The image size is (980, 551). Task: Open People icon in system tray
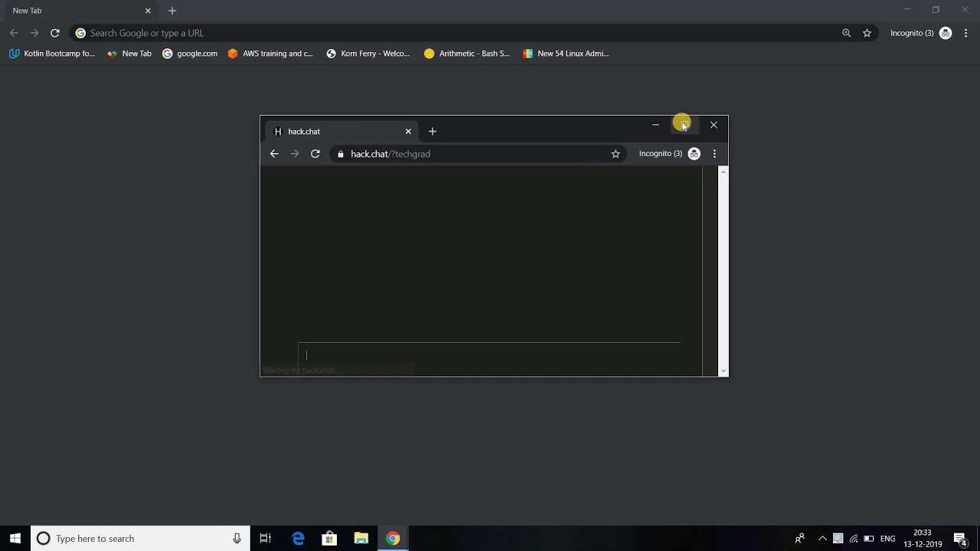pos(799,539)
